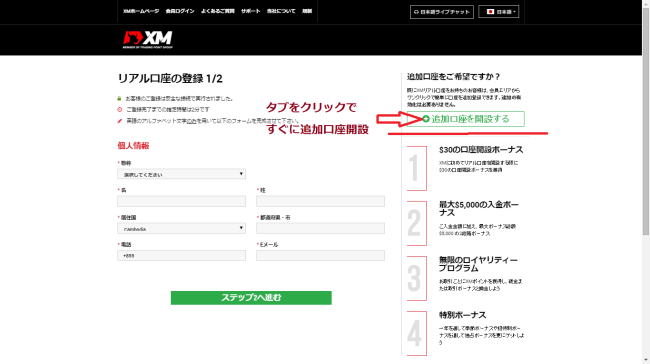
Task: Click the green padlock icon
Action: pos(119,99)
